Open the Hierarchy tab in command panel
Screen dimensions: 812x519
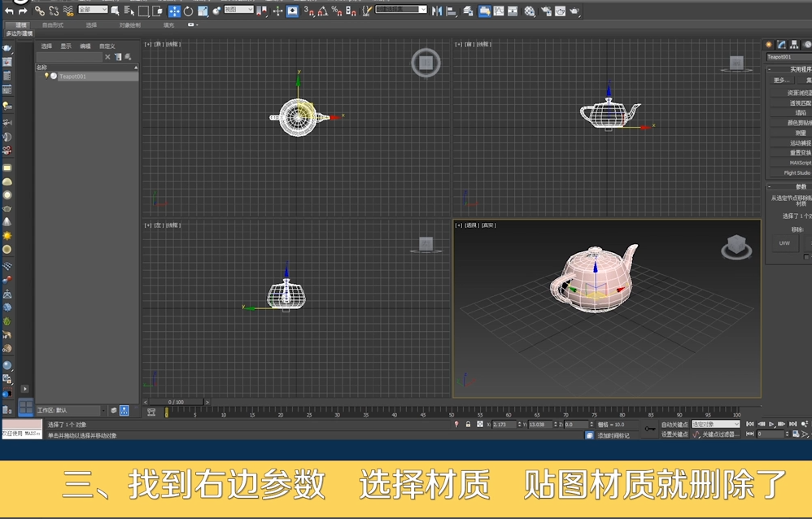(794, 45)
